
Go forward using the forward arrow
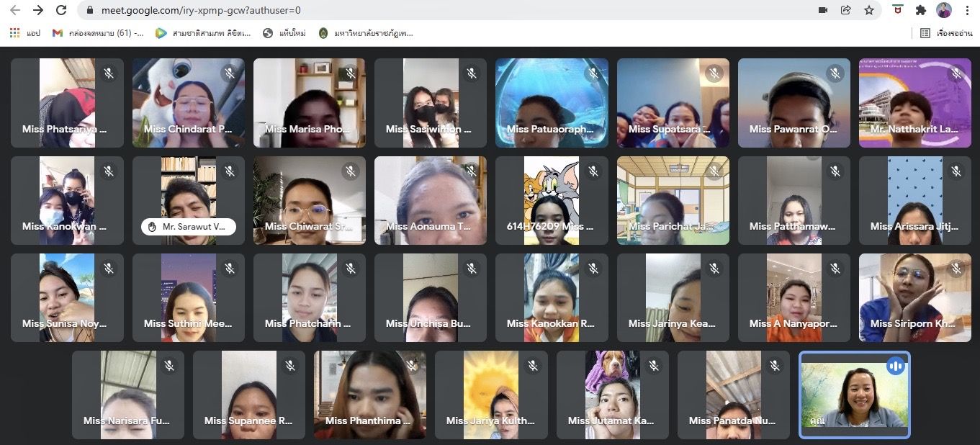37,10
